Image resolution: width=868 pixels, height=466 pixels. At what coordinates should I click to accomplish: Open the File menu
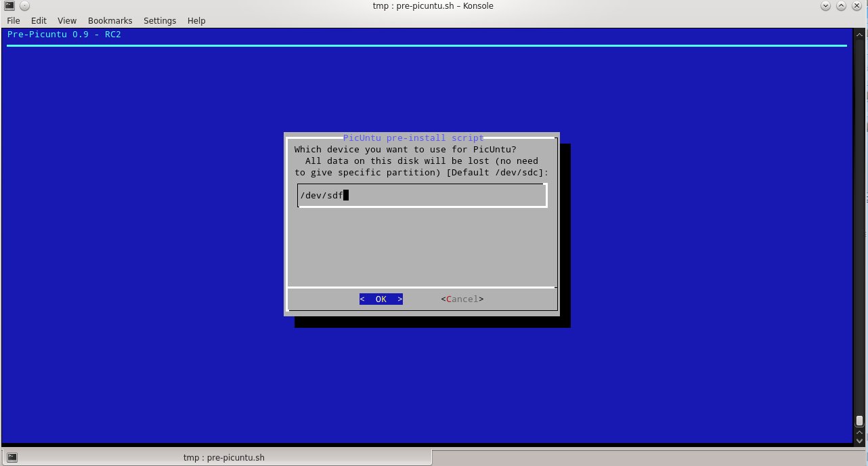pos(13,20)
